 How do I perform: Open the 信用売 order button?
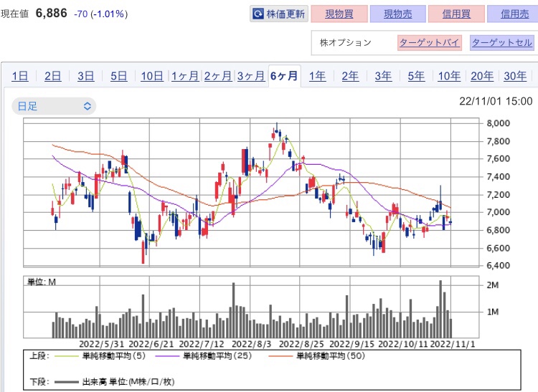[512, 14]
